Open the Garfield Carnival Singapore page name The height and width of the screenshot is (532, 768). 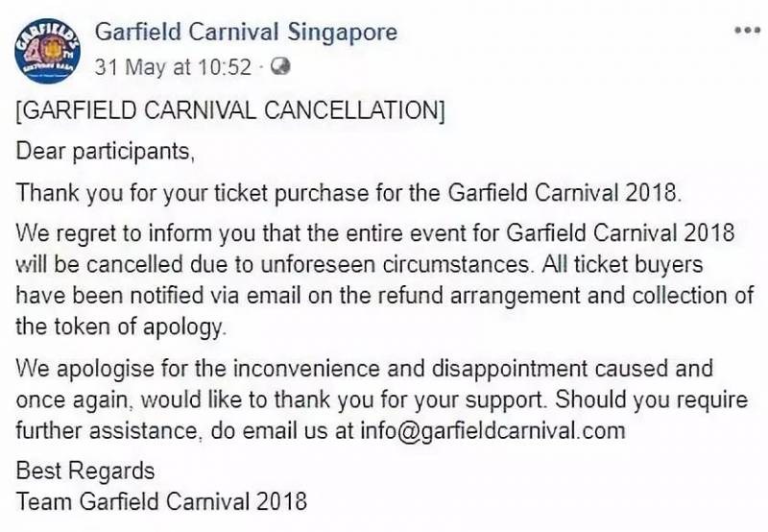pos(246,32)
